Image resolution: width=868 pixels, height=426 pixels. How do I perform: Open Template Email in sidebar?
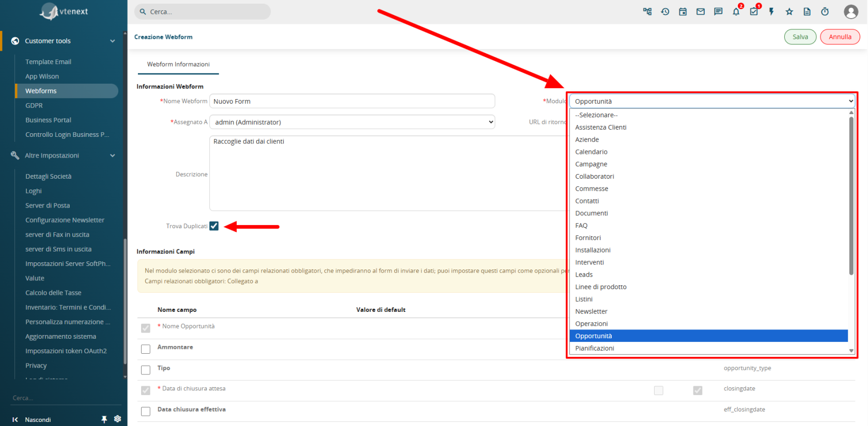pos(48,61)
